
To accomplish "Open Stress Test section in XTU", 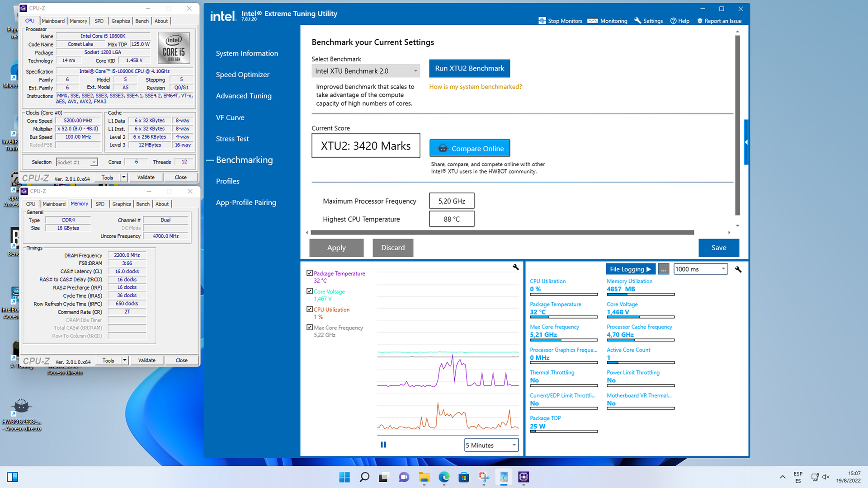I will point(232,139).
